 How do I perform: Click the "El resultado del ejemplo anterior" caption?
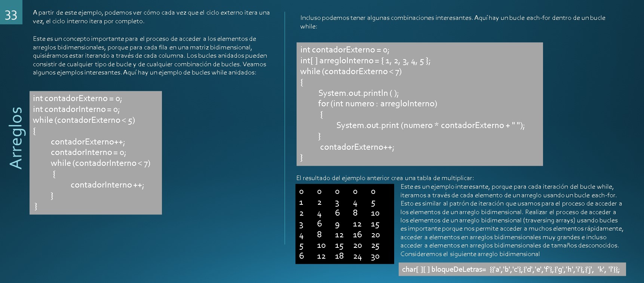tap(385, 178)
